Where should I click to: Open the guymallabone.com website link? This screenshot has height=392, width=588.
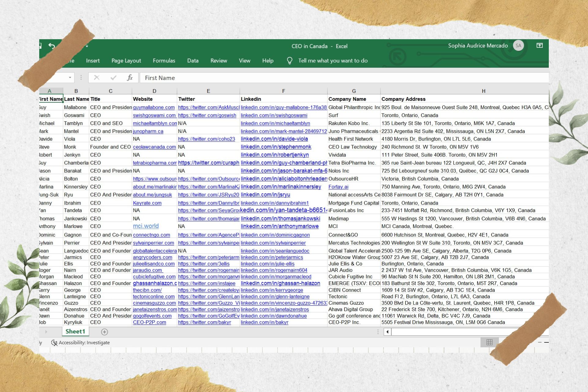154,107
